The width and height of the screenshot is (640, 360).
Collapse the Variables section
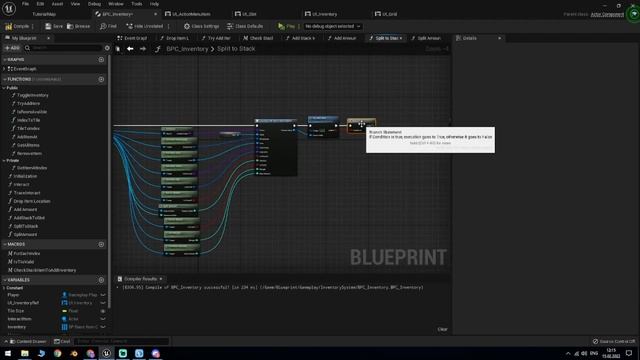coord(4,280)
